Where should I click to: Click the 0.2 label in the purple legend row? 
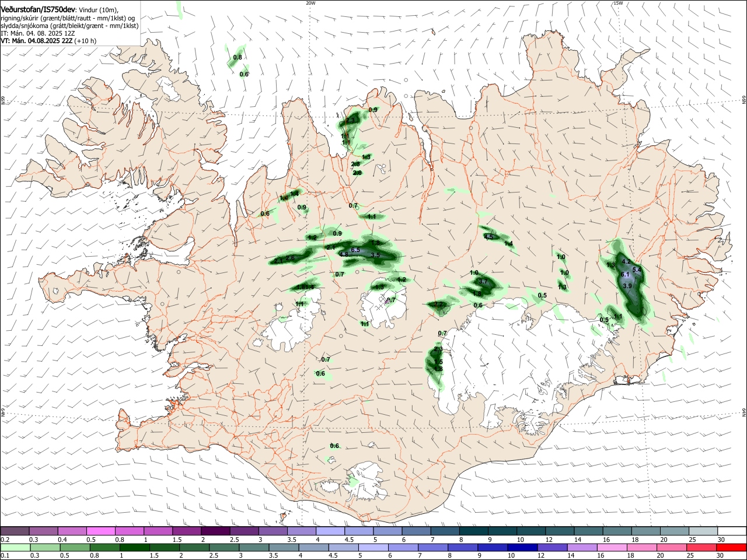pyautogui.click(x=5, y=540)
